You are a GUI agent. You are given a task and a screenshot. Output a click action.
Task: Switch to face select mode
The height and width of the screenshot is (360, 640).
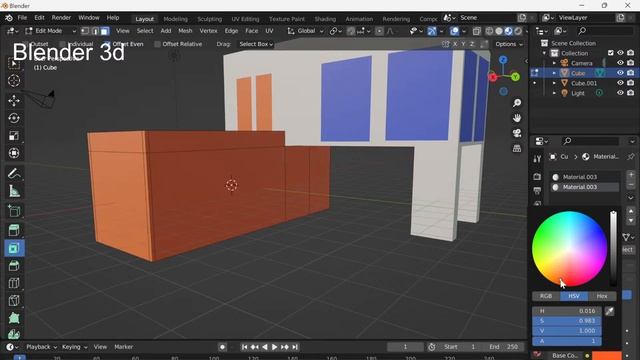[105, 31]
